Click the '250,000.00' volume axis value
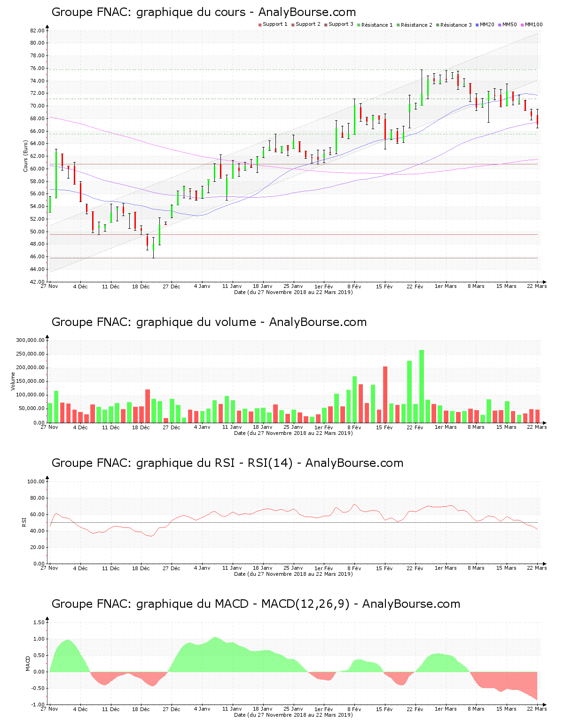Image resolution: width=564 pixels, height=728 pixels. 31,354
